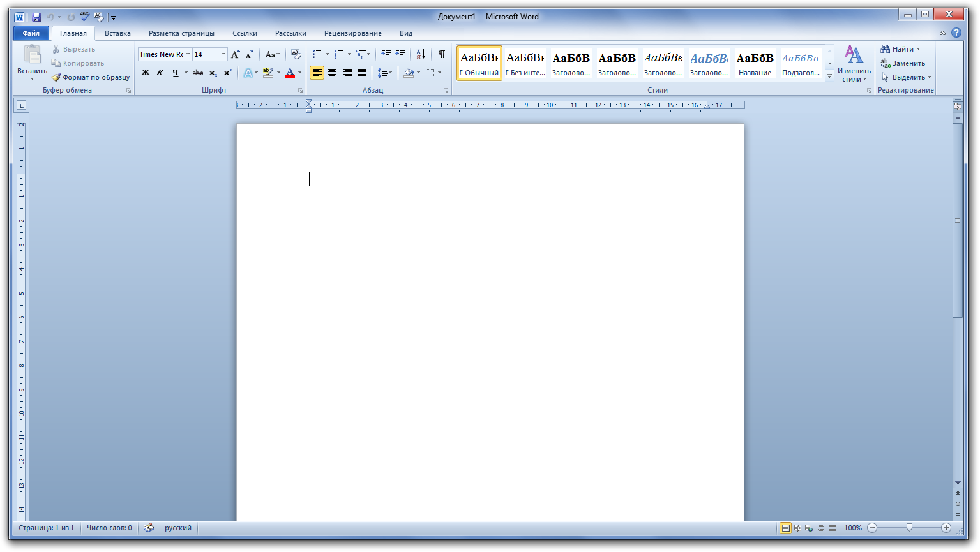980x552 pixels.
Task: Toggle paragraph marks (¶) display
Action: 441,54
